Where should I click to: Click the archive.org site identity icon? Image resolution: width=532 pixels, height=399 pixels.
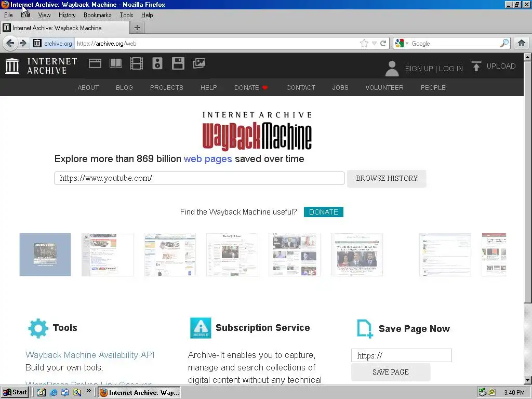37,43
